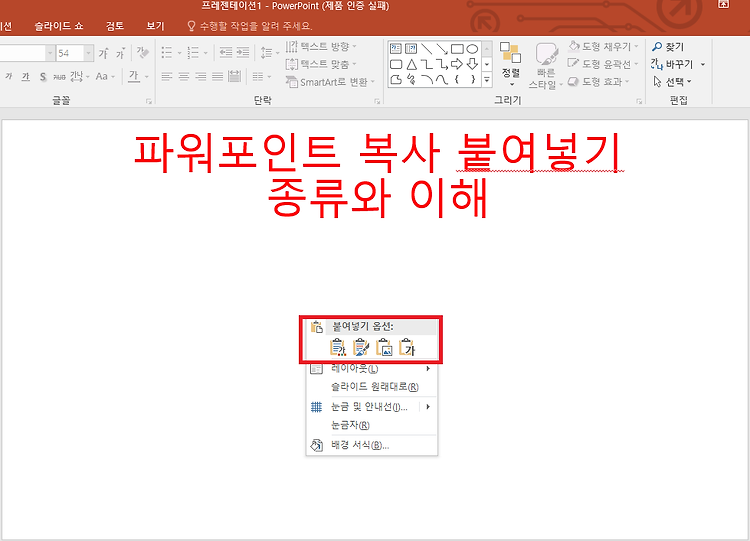Open 텍스트 방향 text direction dropdown
Screen dimensions: 750x541
click(321, 46)
